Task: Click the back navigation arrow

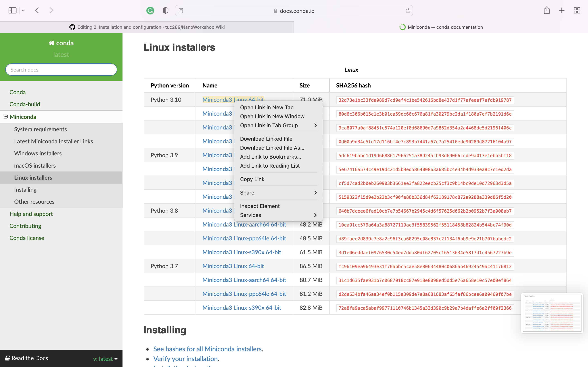Action: (37, 10)
